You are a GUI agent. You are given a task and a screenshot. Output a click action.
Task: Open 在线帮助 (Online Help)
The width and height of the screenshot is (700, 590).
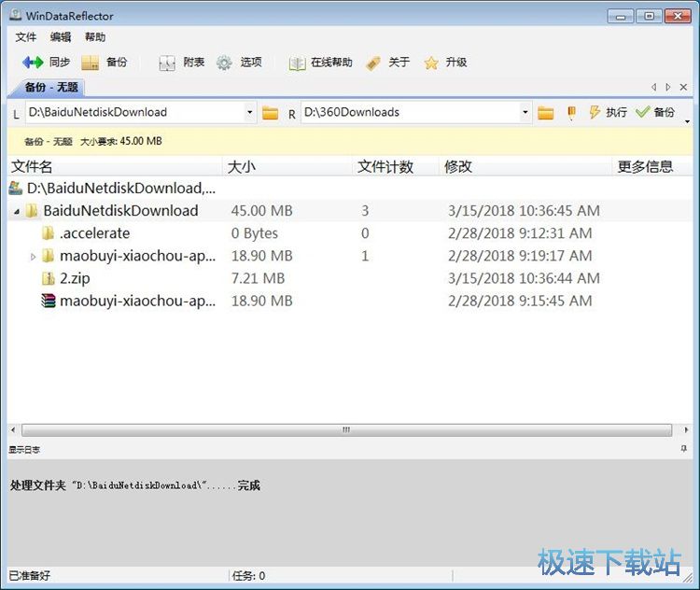297,63
